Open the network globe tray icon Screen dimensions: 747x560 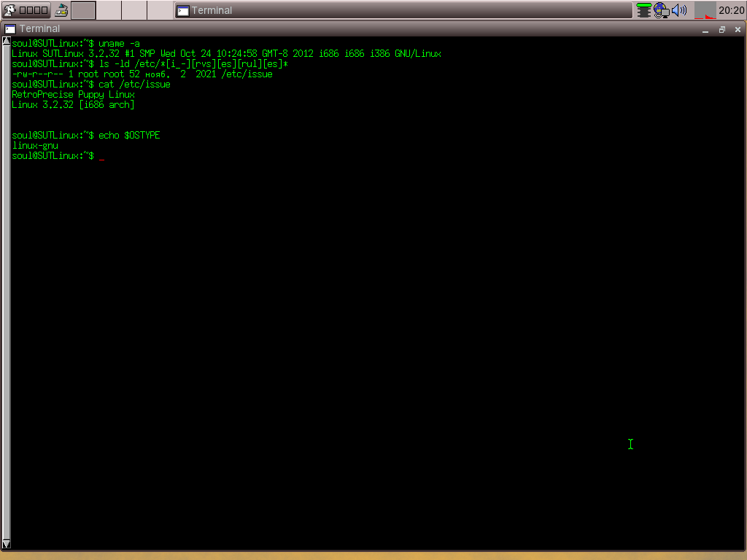(x=661, y=10)
